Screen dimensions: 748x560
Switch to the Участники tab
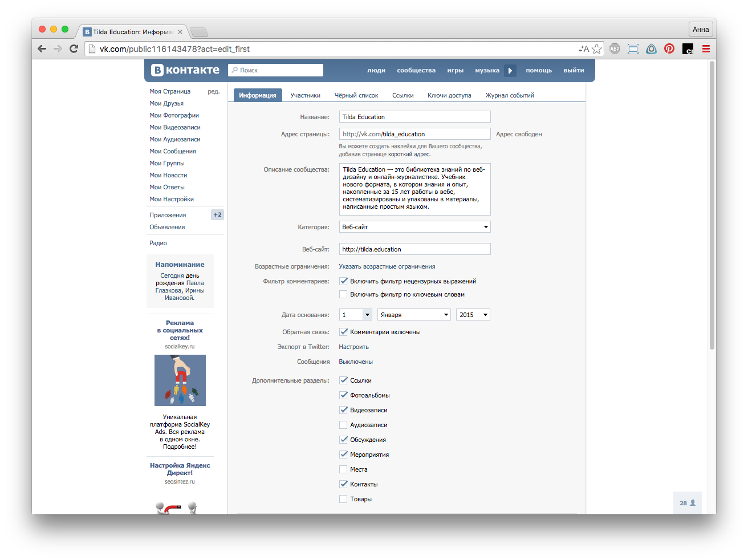[x=305, y=95]
